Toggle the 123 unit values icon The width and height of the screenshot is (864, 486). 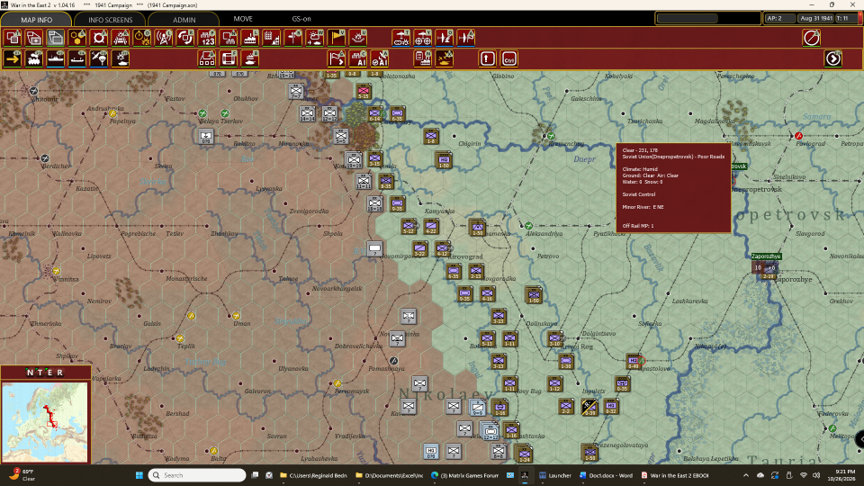click(x=207, y=38)
